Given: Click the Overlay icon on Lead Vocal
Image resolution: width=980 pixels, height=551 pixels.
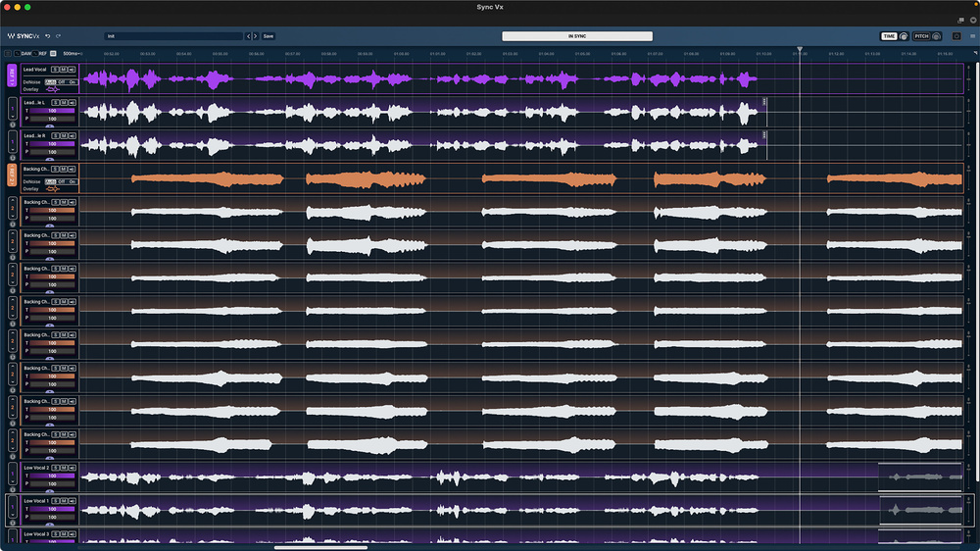Looking at the screenshot, I should pyautogui.click(x=51, y=89).
